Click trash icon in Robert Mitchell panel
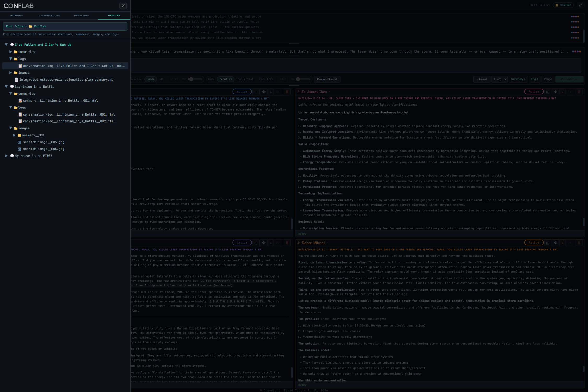 [x=579, y=243]
